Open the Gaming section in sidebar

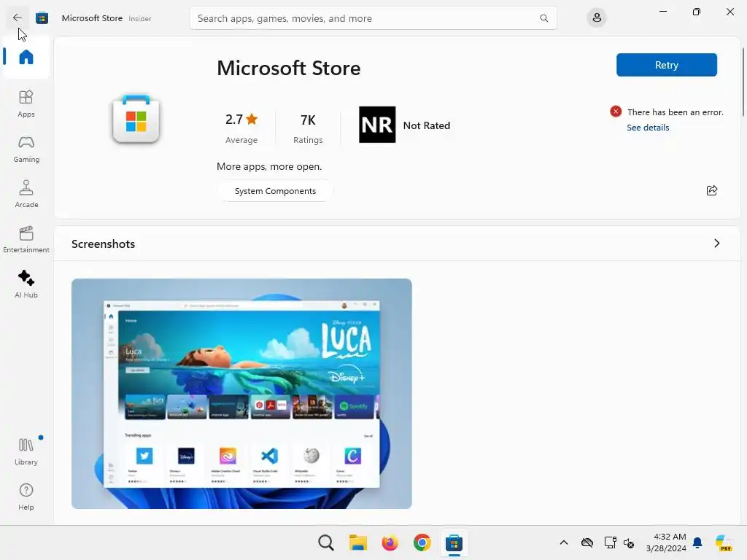26,149
